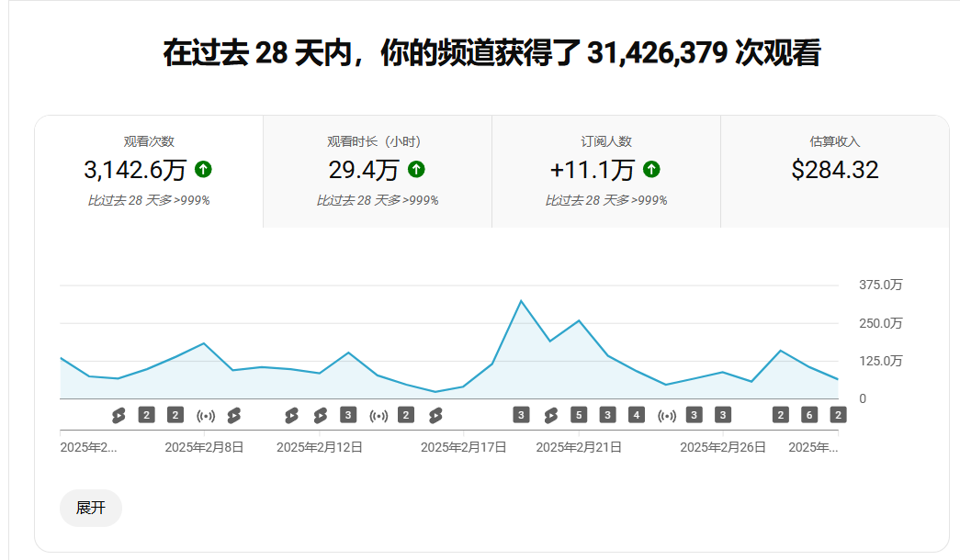
Task: Open 2 badge just left of 2月8日 live icon
Action: pos(175,416)
